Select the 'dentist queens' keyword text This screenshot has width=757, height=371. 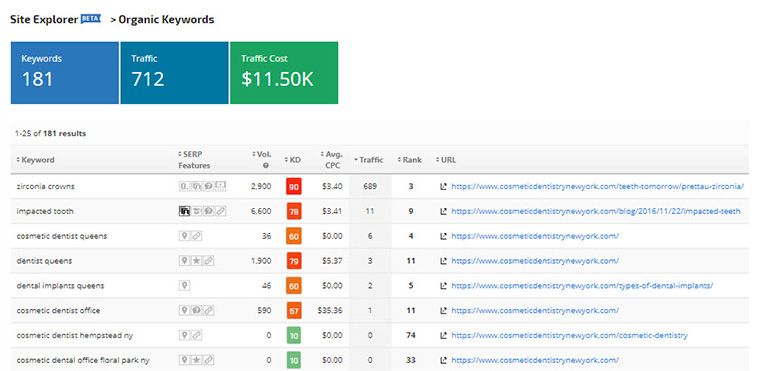coord(44,261)
